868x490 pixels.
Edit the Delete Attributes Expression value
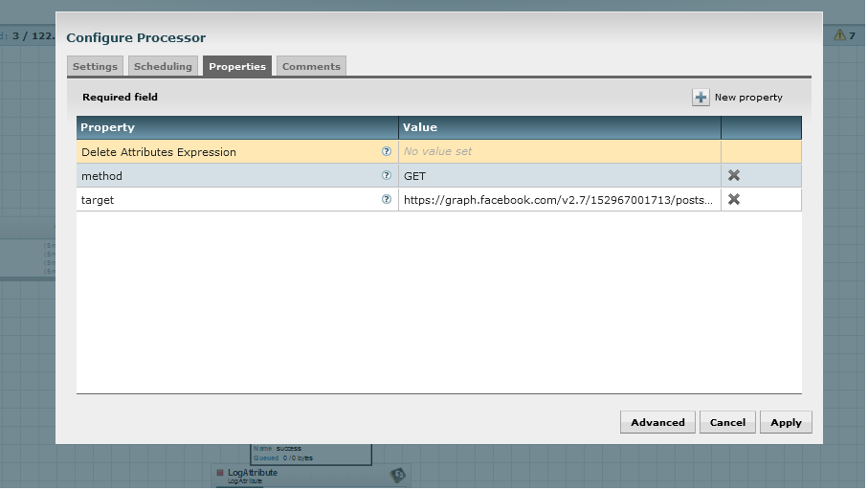click(x=560, y=151)
